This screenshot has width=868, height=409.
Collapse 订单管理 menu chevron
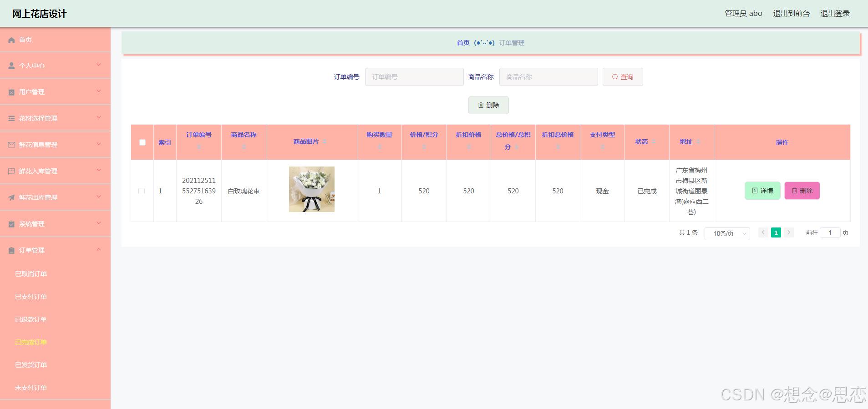click(x=99, y=250)
